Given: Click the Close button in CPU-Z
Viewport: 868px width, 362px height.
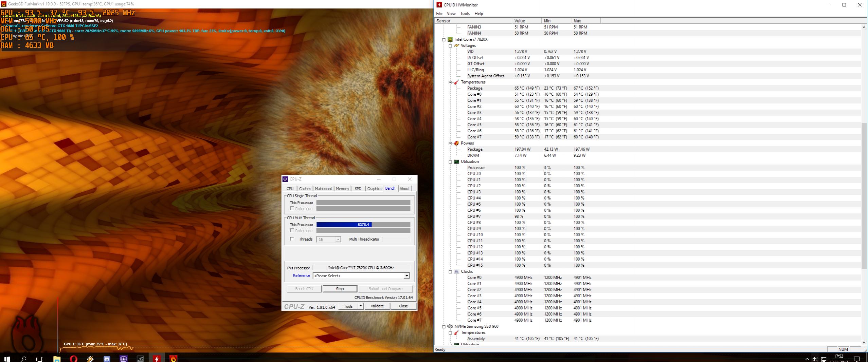Looking at the screenshot, I should point(403,306).
